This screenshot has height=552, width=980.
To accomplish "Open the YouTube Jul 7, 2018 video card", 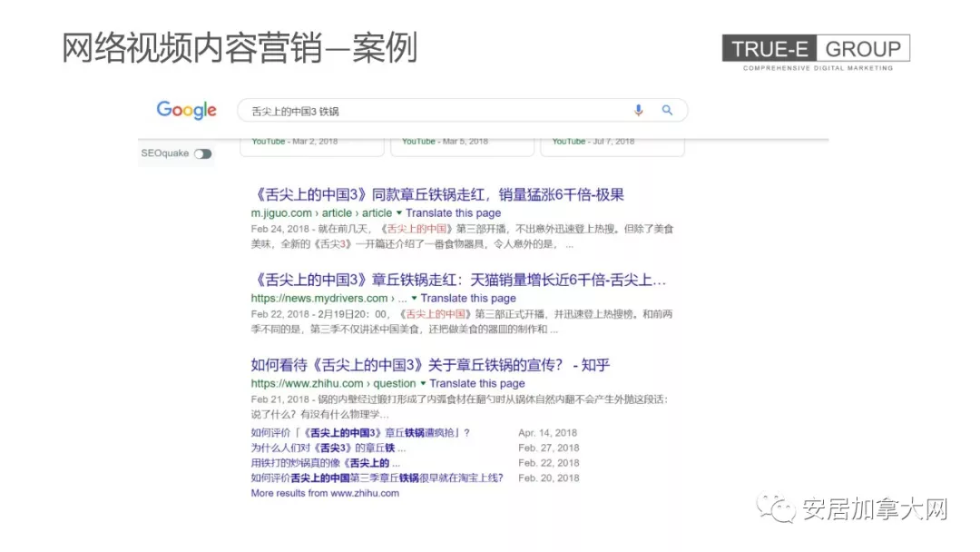I will [x=612, y=146].
